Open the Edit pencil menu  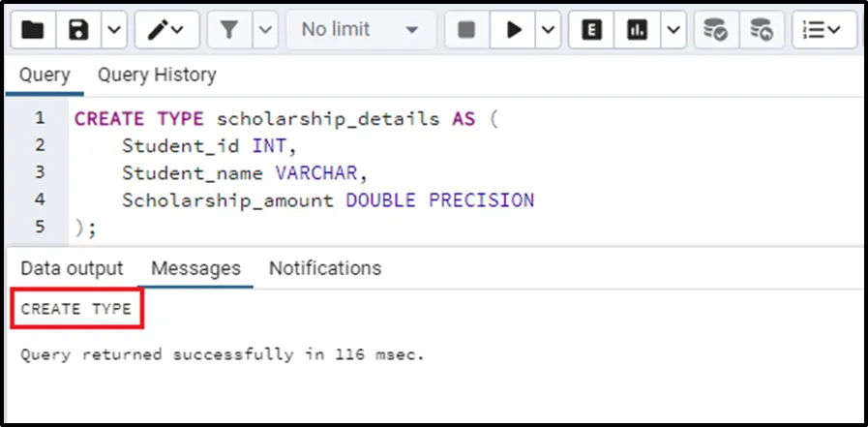pos(167,30)
